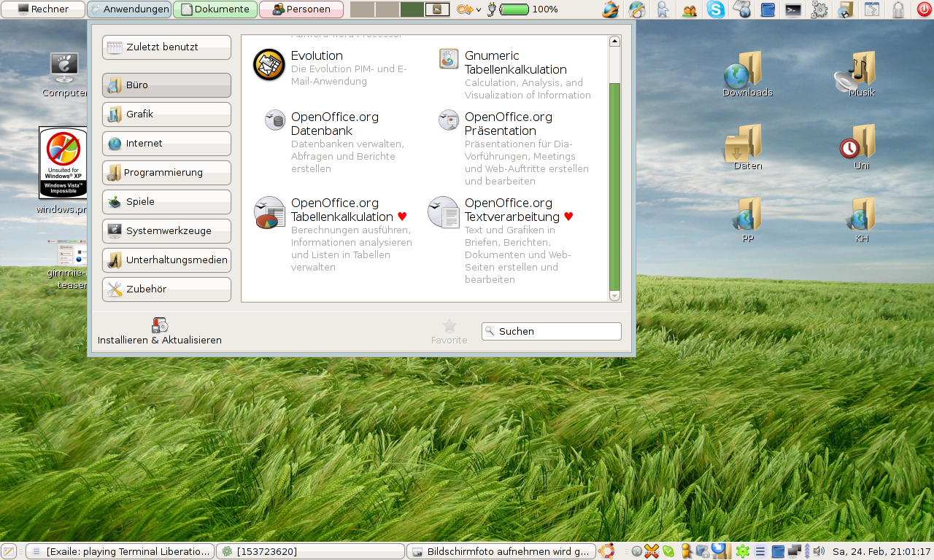Viewport: 934px width, 560px height.
Task: Start OpenOffice.org Textverarbeitung icon
Action: coord(444,212)
